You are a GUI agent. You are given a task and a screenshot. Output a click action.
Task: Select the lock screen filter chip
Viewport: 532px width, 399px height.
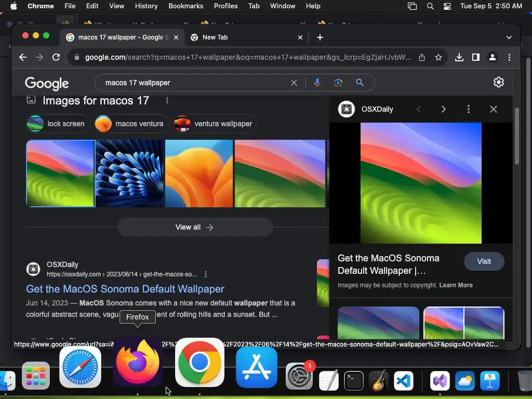coord(58,124)
